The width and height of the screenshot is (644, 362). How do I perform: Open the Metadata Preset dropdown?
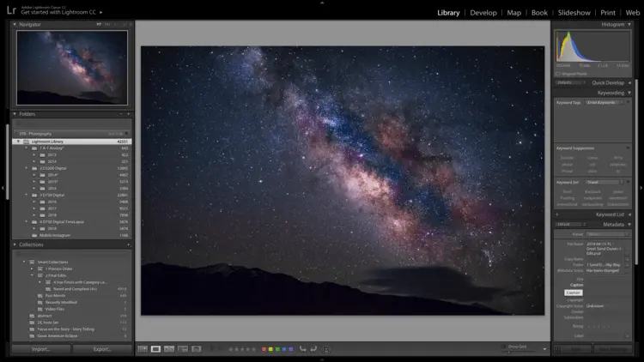point(607,234)
